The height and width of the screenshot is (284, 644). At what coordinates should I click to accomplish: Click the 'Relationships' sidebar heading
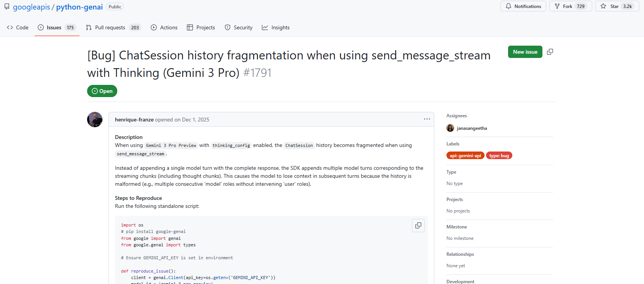[x=460, y=254]
